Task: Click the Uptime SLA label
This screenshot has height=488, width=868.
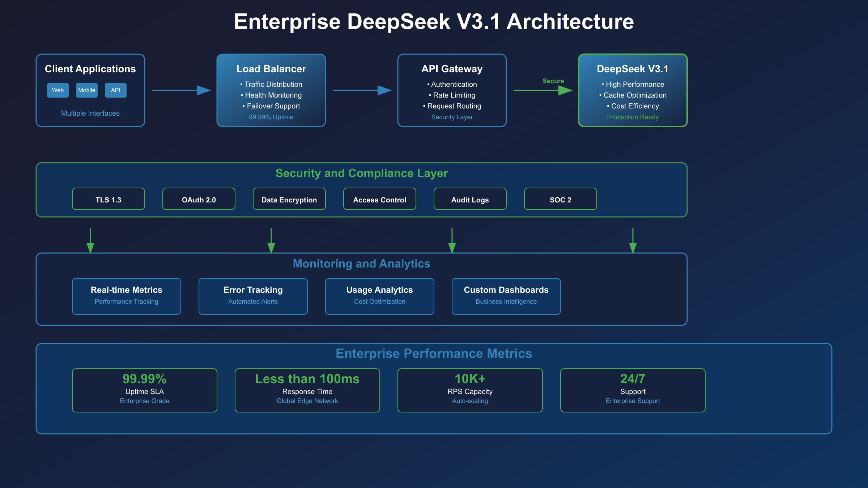Action: [x=145, y=391]
